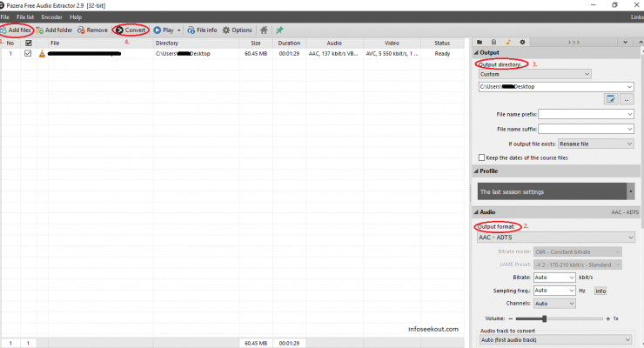Open the Channels dropdown
644x348 pixels.
tap(554, 304)
